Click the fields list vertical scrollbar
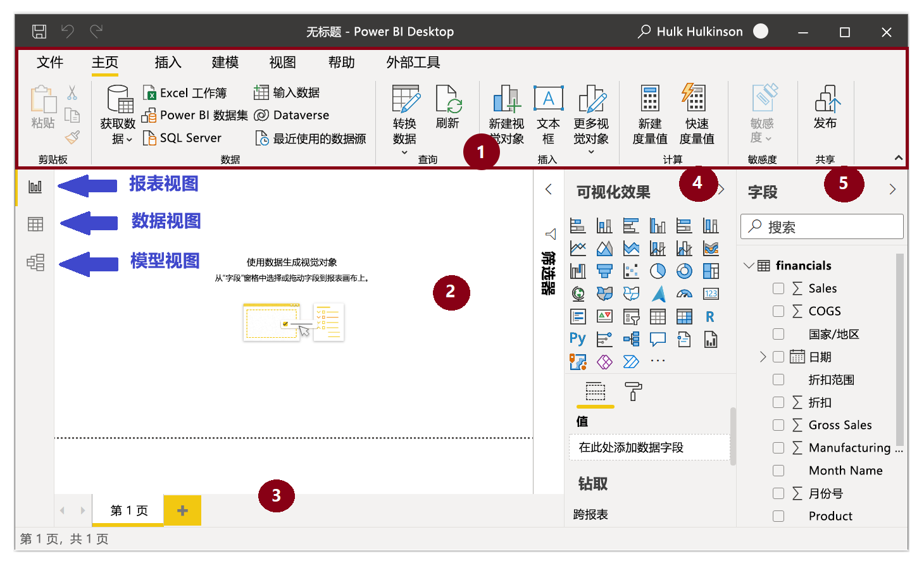The height and width of the screenshot is (568, 924). 900,350
